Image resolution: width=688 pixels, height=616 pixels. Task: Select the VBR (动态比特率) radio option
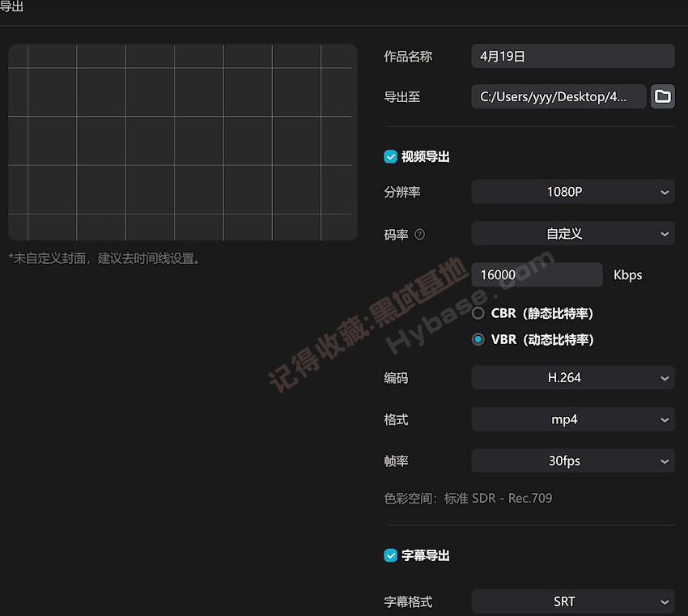pos(478,340)
